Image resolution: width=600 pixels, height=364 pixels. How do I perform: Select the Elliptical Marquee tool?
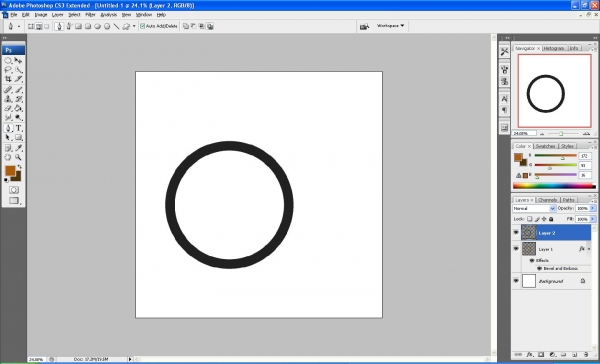pyautogui.click(x=8, y=60)
